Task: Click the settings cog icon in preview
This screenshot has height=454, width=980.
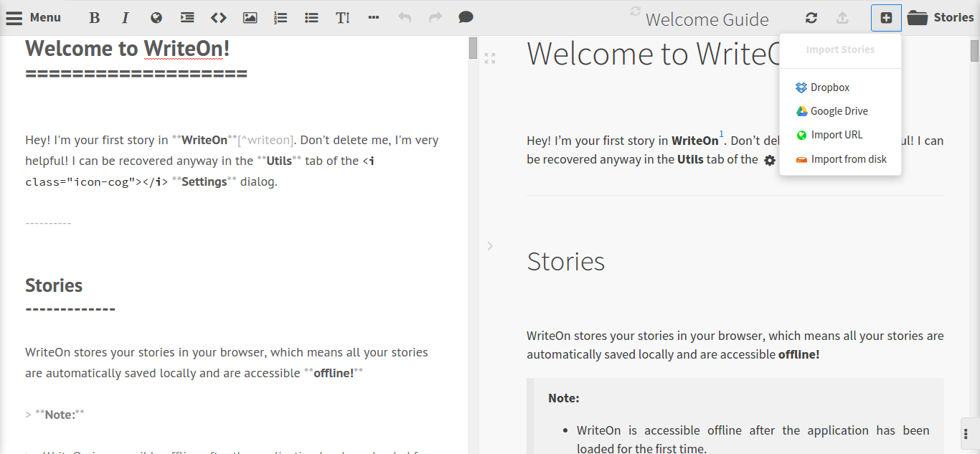Action: 770,161
